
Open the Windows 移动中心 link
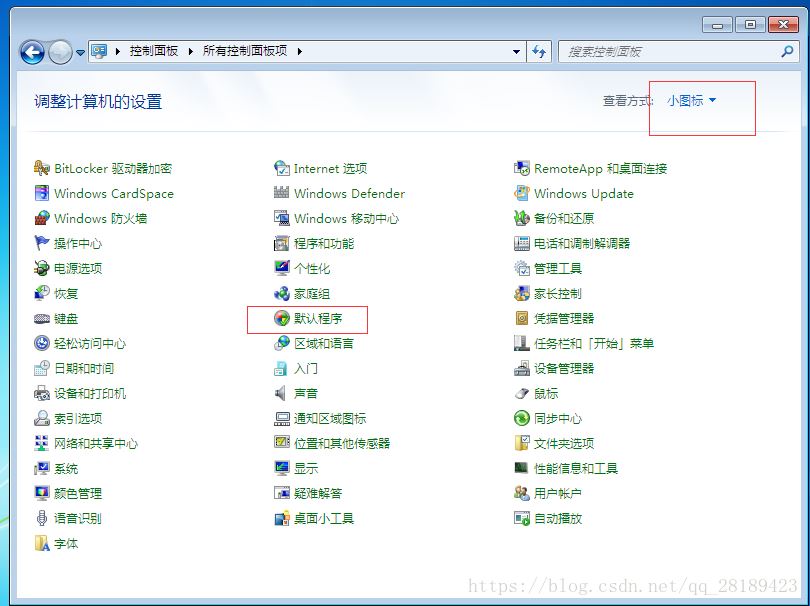point(346,219)
